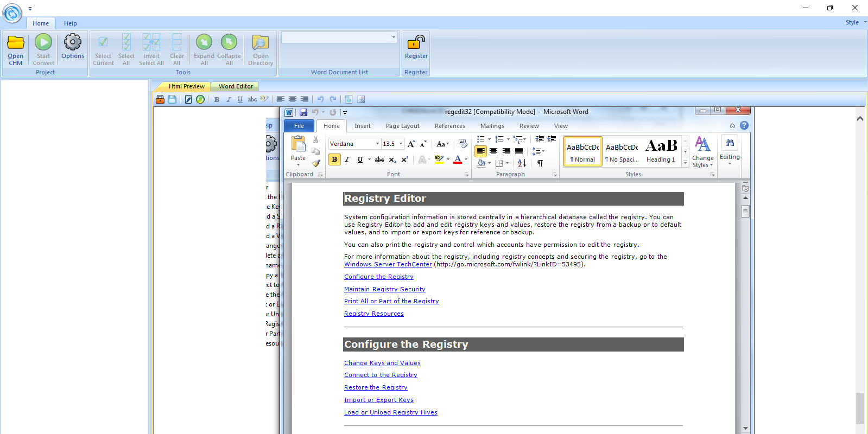Open the quick access toolbar dropdown arrow
Image resolution: width=868 pixels, height=434 pixels.
(x=30, y=9)
